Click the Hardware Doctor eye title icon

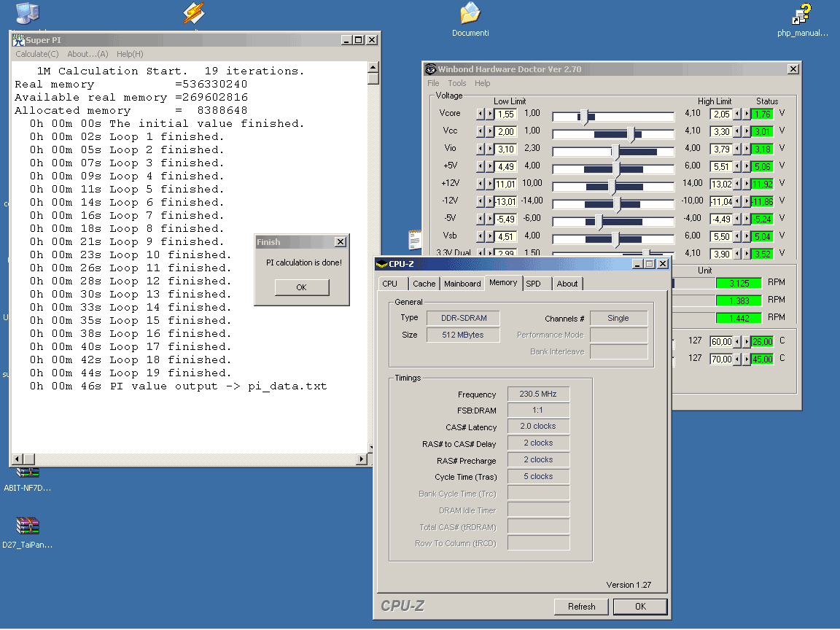click(x=430, y=69)
